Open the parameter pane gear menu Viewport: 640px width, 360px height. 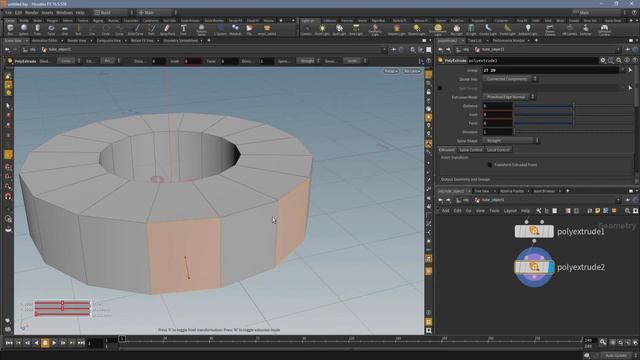(x=602, y=60)
